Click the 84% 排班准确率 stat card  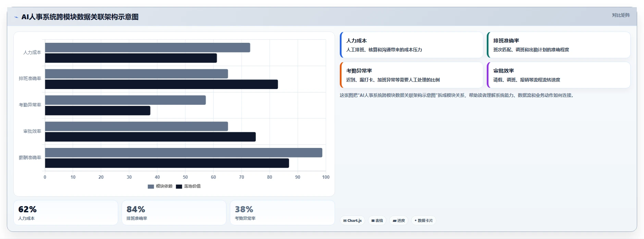click(x=174, y=213)
